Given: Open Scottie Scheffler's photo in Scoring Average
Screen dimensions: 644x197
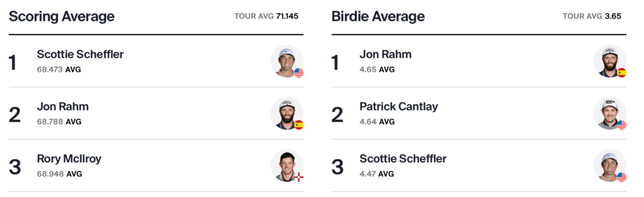Looking at the screenshot, I should coord(287,61).
